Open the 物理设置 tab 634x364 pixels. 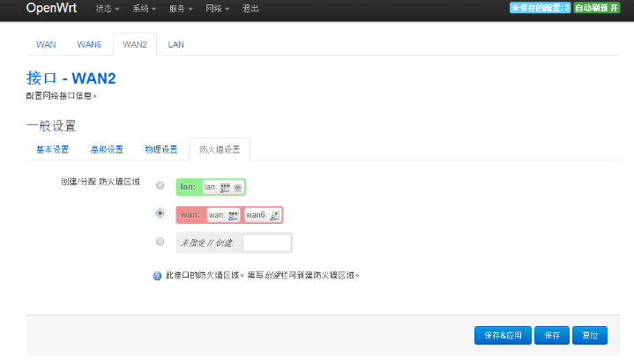click(x=161, y=150)
